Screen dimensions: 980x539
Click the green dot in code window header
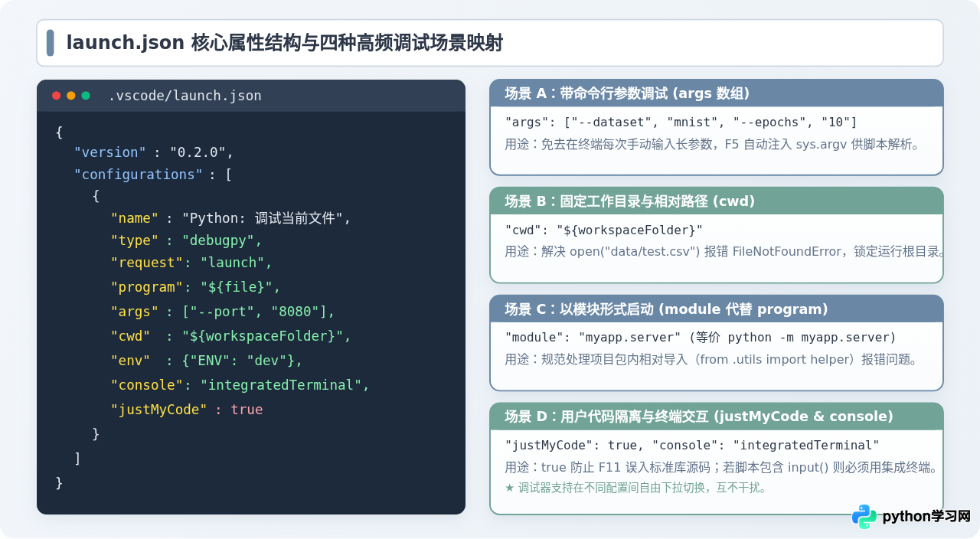point(86,96)
